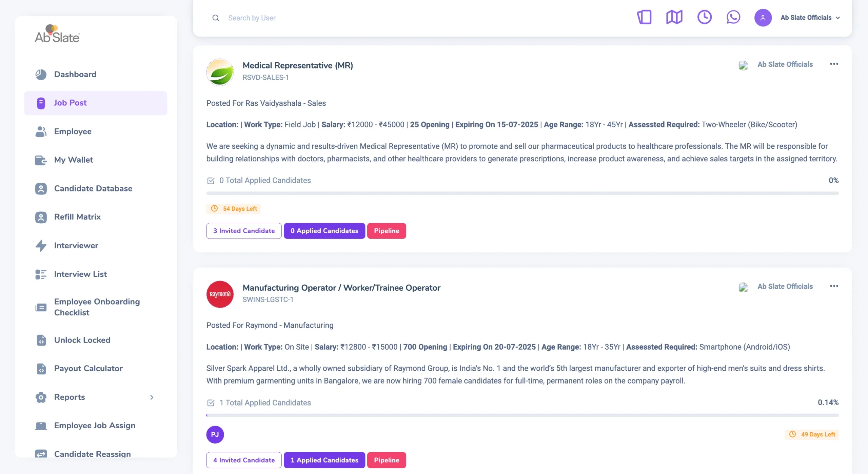868x474 pixels.
Task: Click 3 Invited Candidate button
Action: coord(244,231)
